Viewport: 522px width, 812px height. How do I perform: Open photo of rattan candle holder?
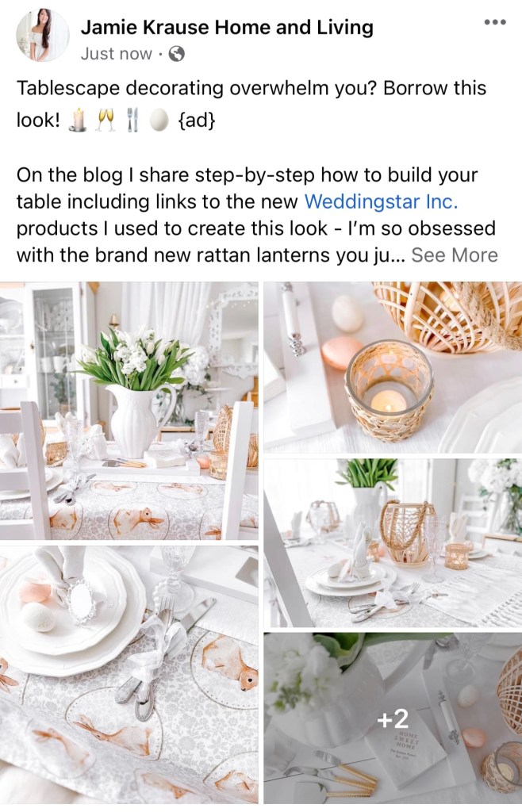click(393, 368)
